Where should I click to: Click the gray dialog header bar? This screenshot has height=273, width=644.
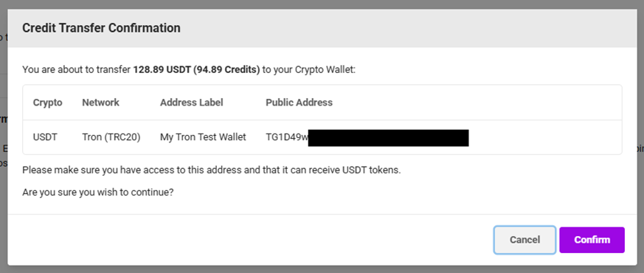(322, 28)
